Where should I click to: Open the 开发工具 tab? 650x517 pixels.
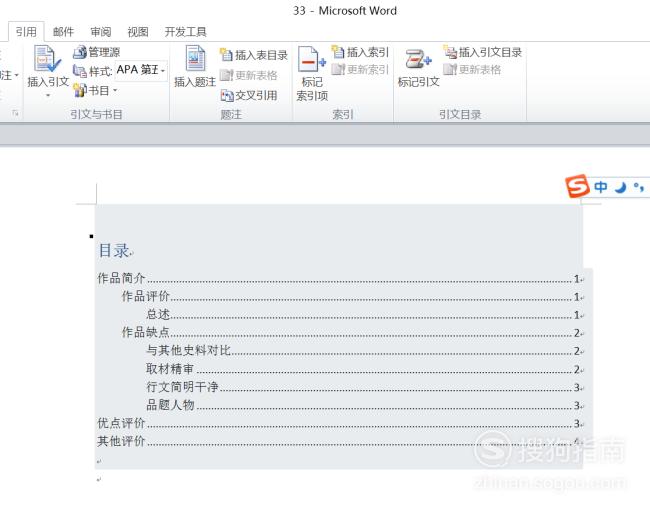tap(185, 32)
